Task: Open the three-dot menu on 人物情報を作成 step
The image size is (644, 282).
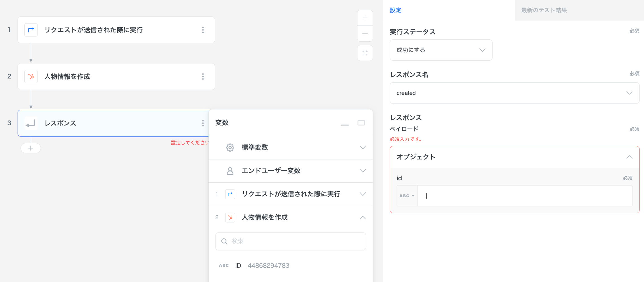Action: tap(203, 76)
